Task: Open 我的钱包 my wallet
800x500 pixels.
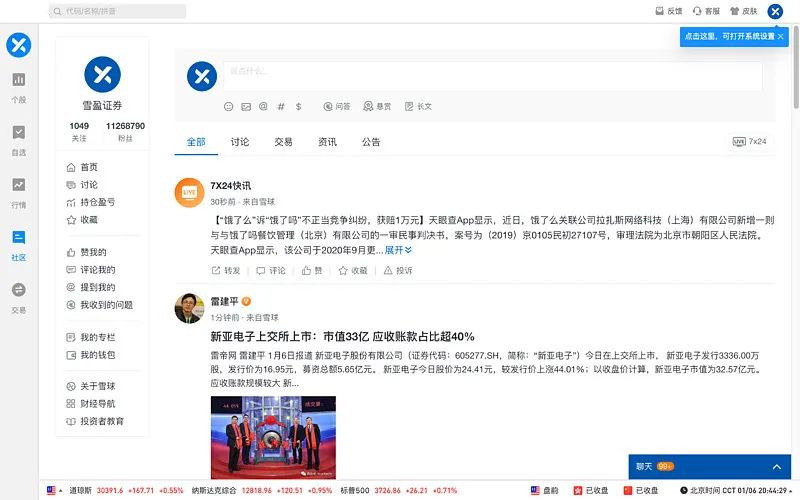Action: pyautogui.click(x=91, y=355)
